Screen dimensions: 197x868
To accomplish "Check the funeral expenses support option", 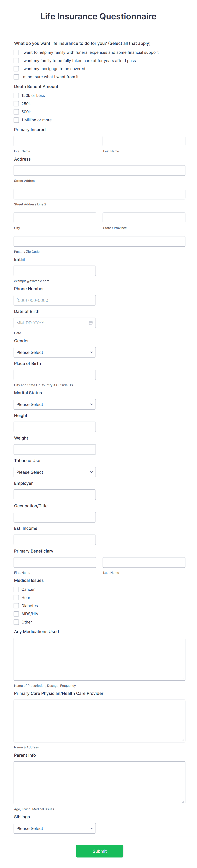I will tap(16, 52).
